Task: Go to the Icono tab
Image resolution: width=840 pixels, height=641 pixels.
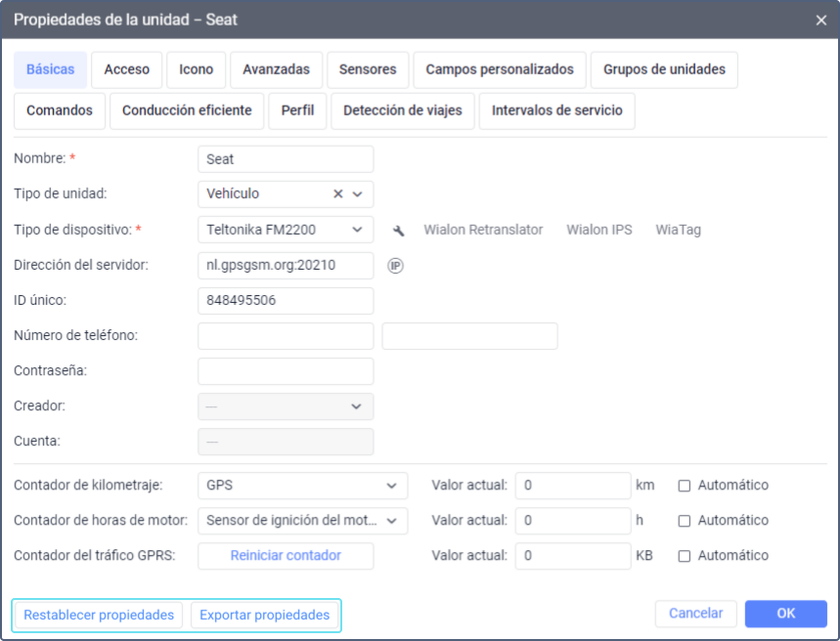Action: tap(197, 70)
